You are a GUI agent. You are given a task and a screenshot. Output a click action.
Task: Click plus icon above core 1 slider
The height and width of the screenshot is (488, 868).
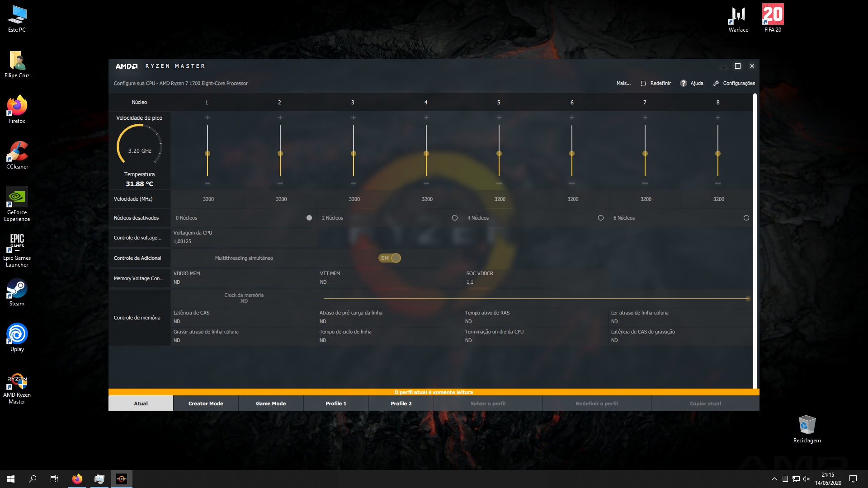[208, 117]
